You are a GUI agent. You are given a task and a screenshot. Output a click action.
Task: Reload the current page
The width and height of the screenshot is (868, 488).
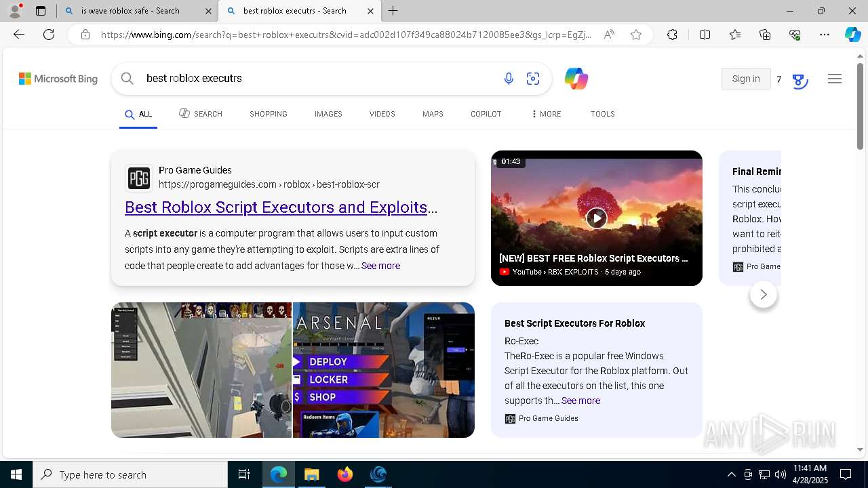pyautogui.click(x=49, y=35)
